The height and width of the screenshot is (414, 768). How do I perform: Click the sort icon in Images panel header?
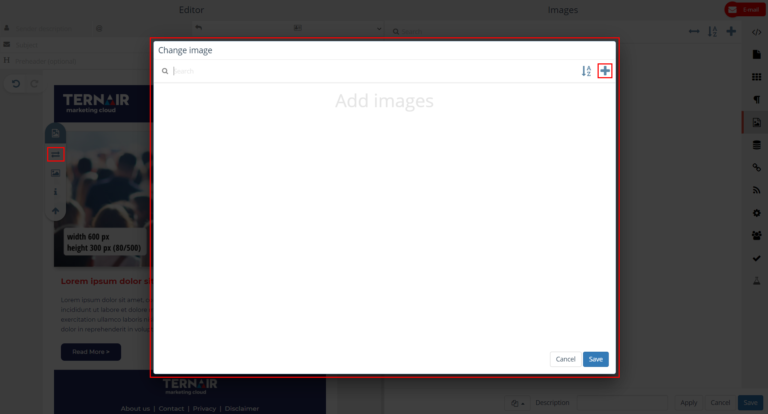tap(713, 32)
